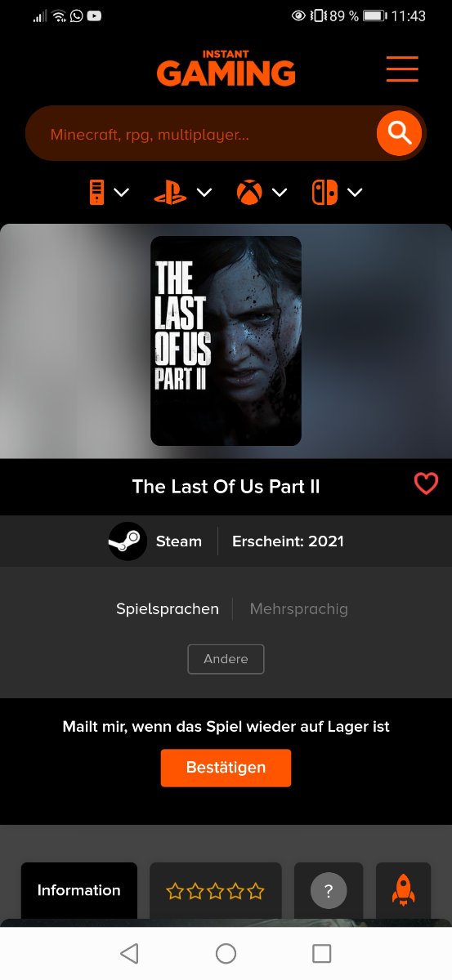Open the question mark help tab
Screen dimensions: 452x980
pyautogui.click(x=329, y=890)
